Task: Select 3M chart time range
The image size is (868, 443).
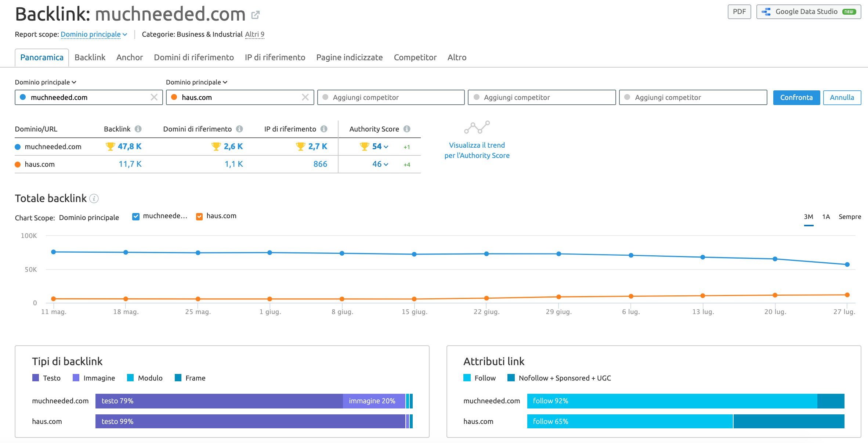Action: (x=809, y=217)
